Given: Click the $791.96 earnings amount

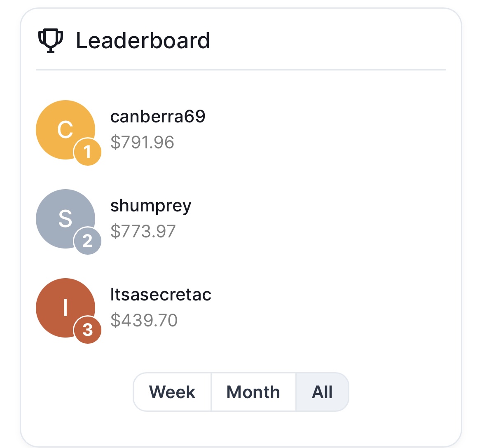Looking at the screenshot, I should coord(142,142).
